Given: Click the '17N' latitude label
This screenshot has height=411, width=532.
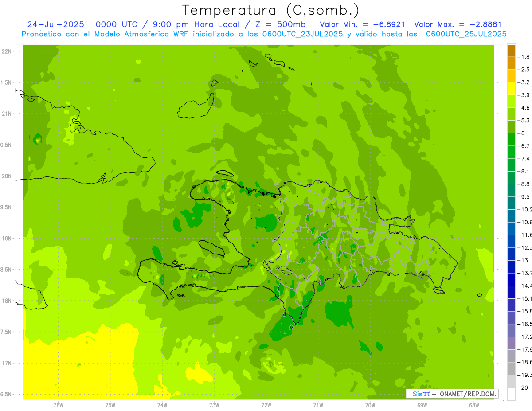Looking at the screenshot, I should click(x=6, y=363).
